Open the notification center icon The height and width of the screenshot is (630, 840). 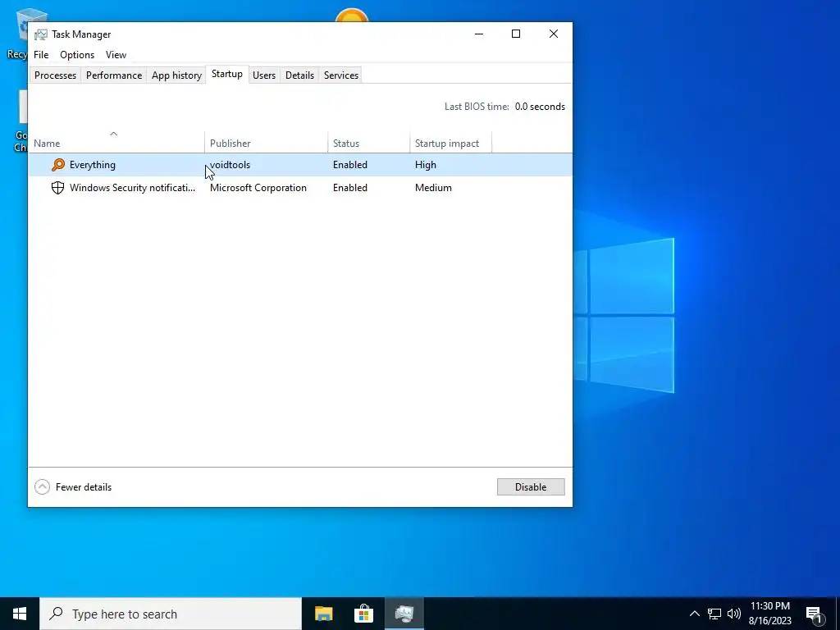click(815, 614)
